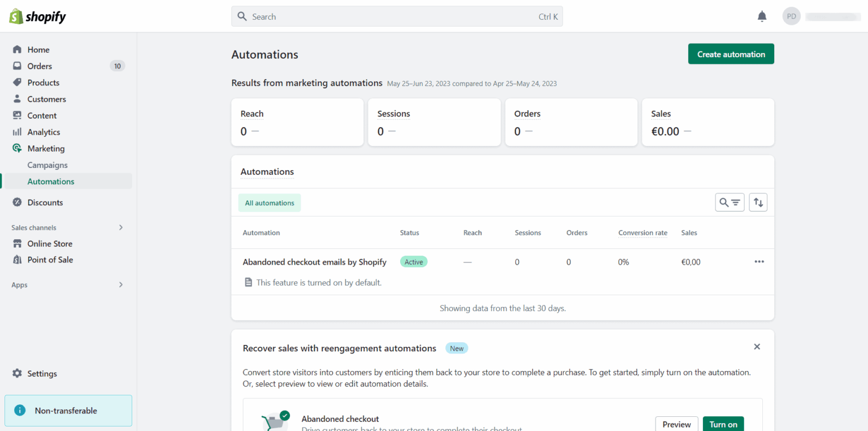Screen dimensions: 868x431
Task: Open Customers from the sidebar icon
Action: coord(17,98)
